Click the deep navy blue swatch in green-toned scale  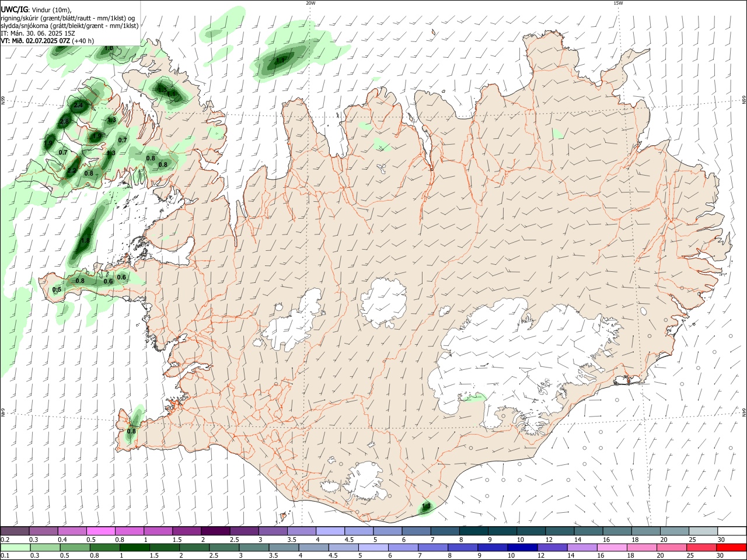[522, 547]
